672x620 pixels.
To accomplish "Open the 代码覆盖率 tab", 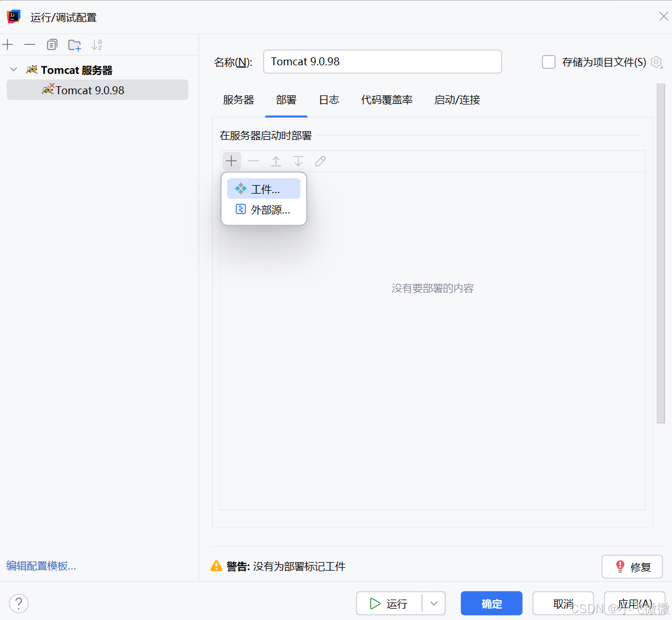I will (387, 100).
